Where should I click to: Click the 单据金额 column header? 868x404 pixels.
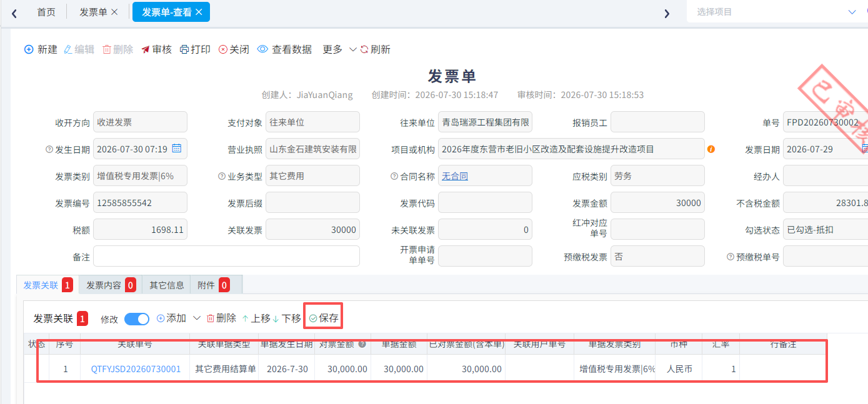(x=399, y=344)
